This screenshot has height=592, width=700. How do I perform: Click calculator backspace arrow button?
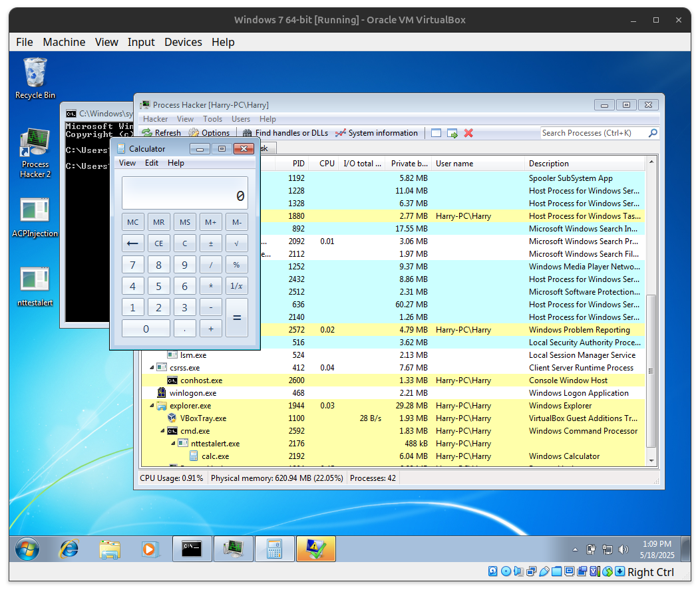tap(132, 243)
